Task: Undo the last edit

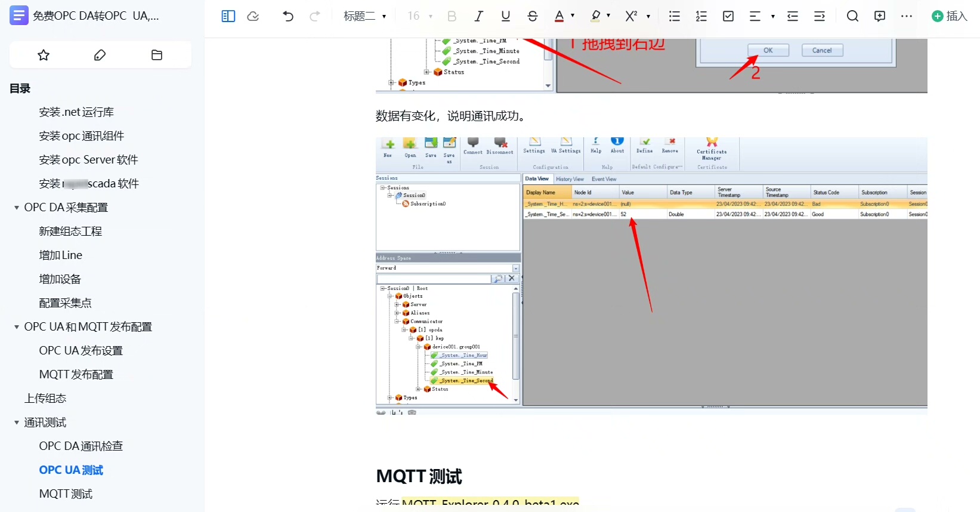Action: (288, 16)
